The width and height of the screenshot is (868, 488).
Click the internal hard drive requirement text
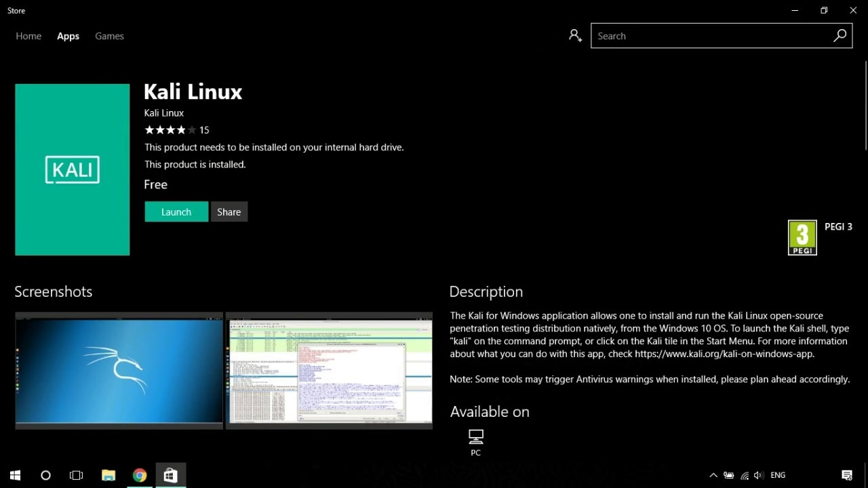[x=274, y=147]
